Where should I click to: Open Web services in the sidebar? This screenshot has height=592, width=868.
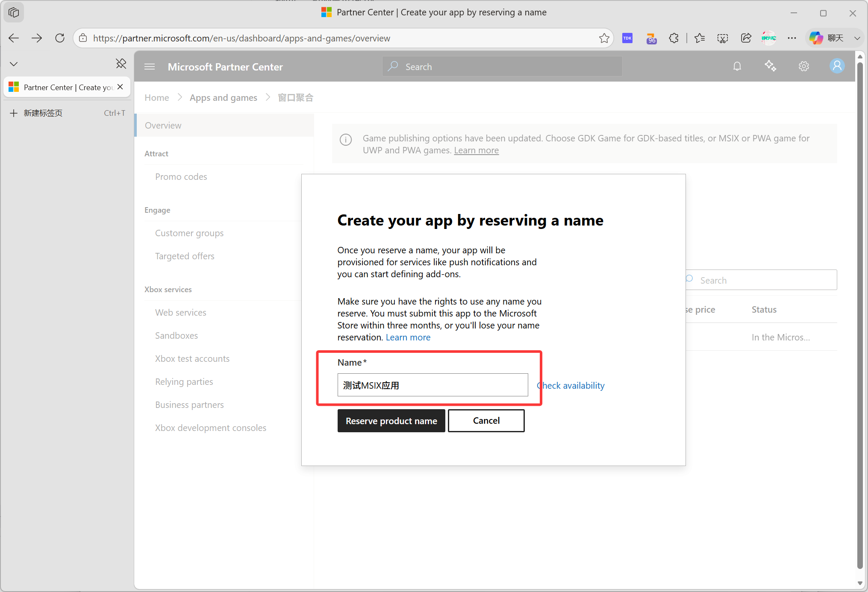(x=181, y=313)
